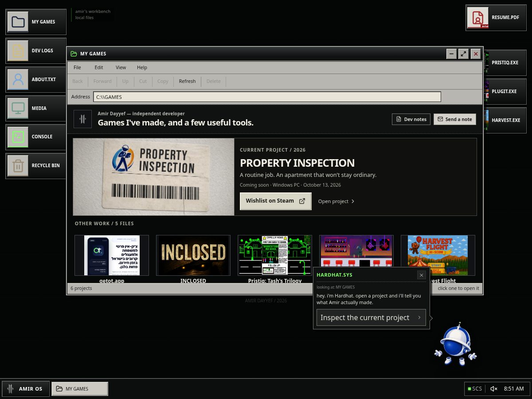The height and width of the screenshot is (399, 532).
Task: Open the Help menu
Action: 142,67
